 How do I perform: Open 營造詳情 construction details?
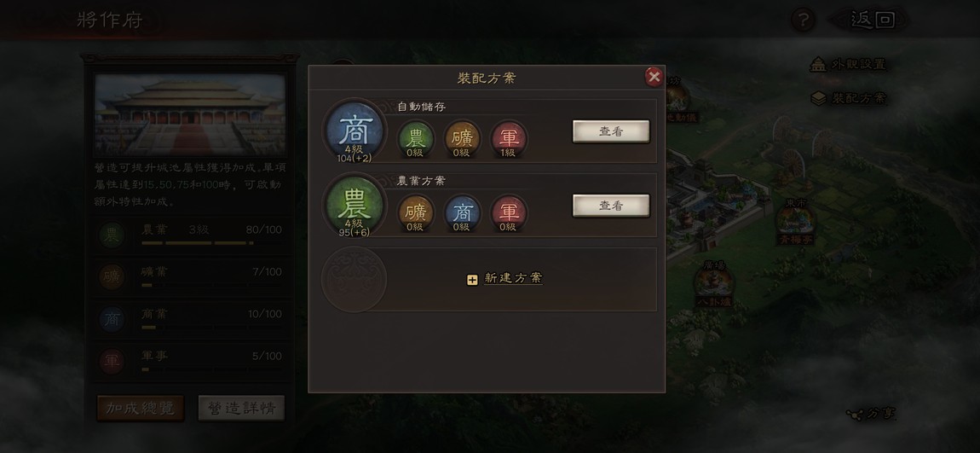241,408
